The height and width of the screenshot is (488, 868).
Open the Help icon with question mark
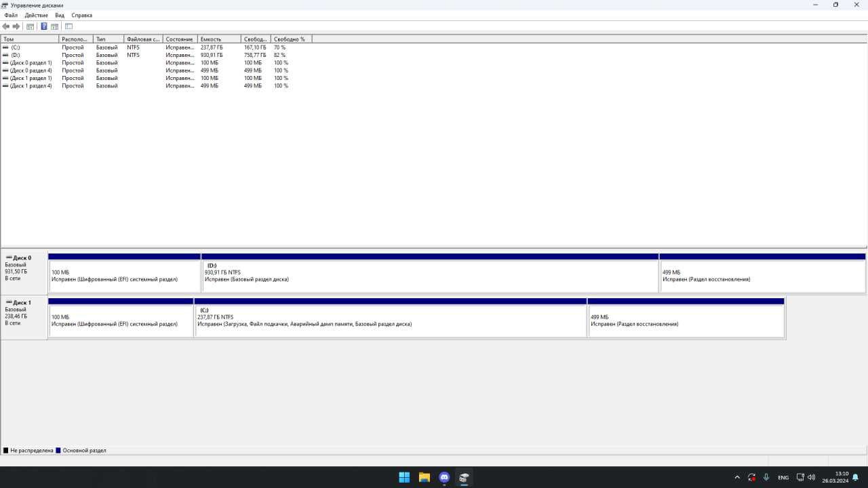[44, 26]
